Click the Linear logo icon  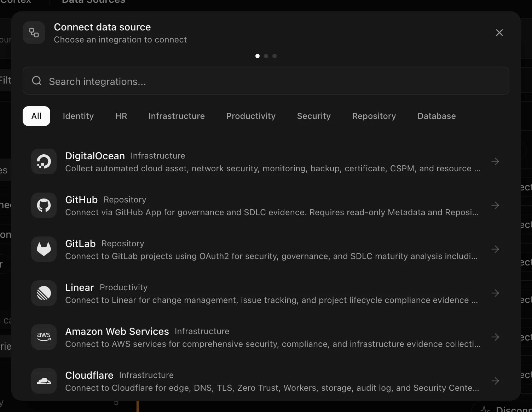click(44, 293)
